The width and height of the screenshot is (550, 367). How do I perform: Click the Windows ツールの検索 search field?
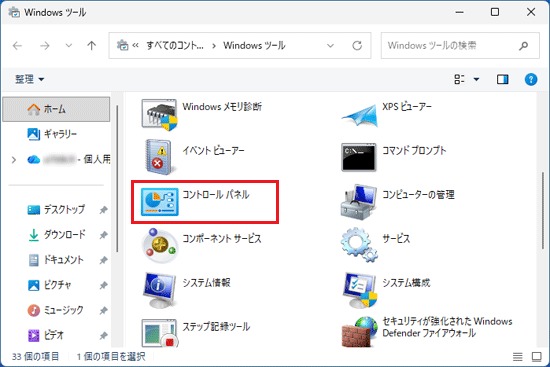coord(460,46)
